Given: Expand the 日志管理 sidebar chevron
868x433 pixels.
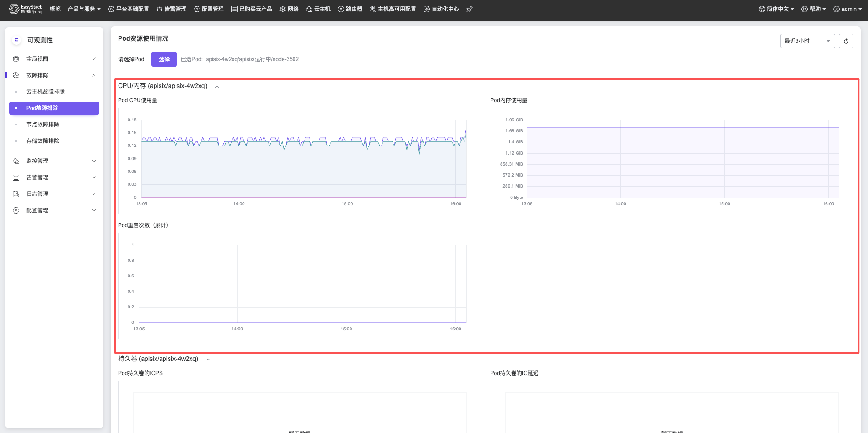Looking at the screenshot, I should 94,194.
